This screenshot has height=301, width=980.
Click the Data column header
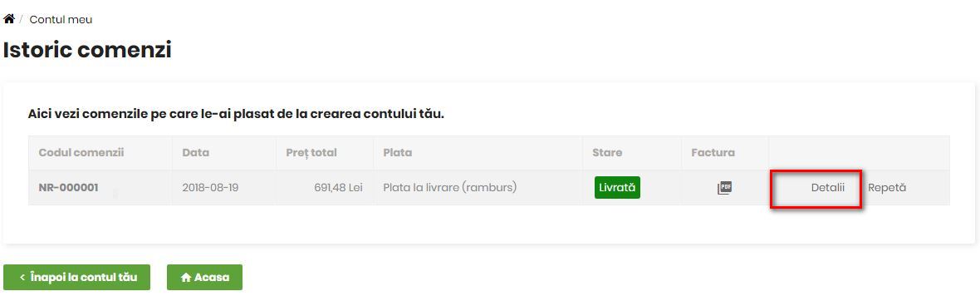pyautogui.click(x=196, y=153)
